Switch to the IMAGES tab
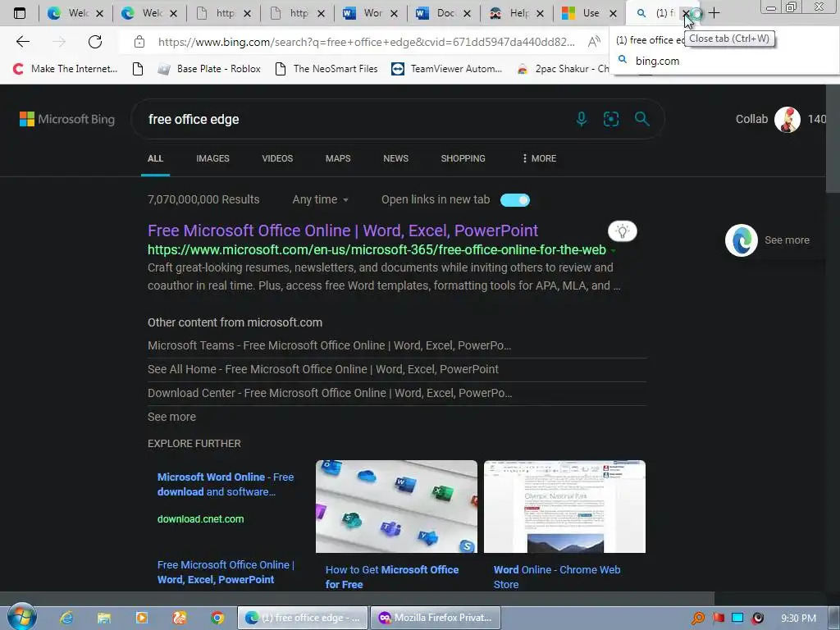 pos(212,158)
